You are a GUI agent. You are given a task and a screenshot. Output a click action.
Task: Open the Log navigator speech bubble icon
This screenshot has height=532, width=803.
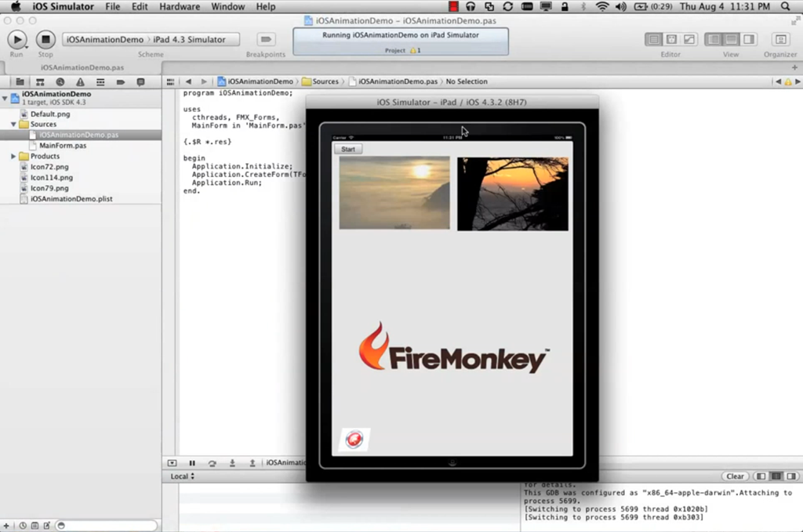pyautogui.click(x=140, y=81)
